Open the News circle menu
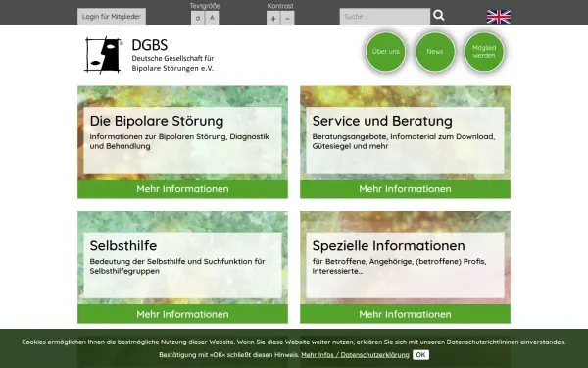588x368 pixels. (x=435, y=52)
